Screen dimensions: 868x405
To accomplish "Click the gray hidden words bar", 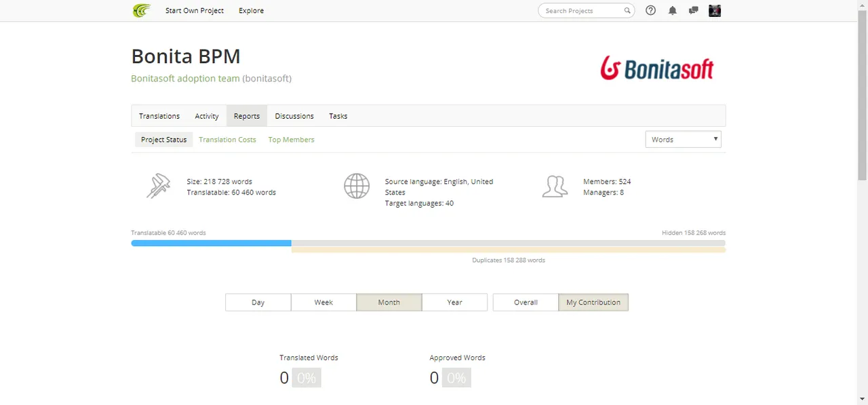I will click(x=509, y=243).
